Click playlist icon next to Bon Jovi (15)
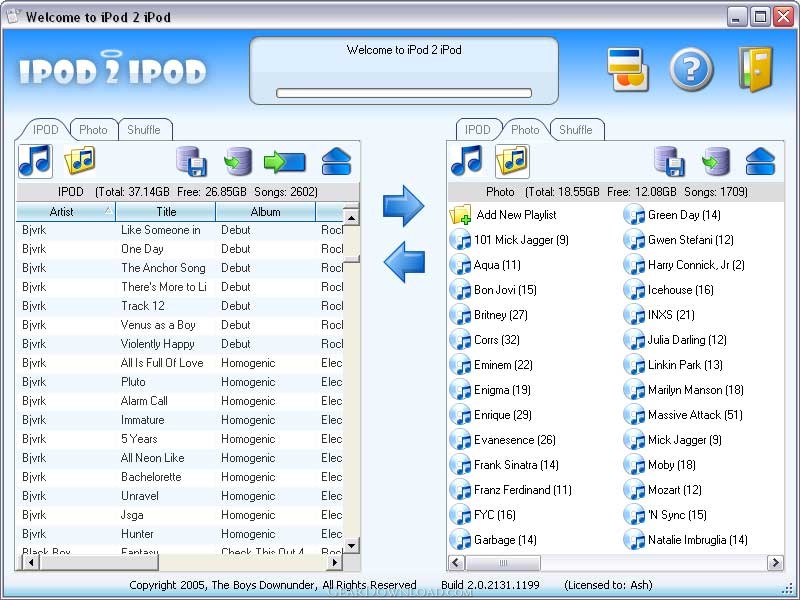 click(x=460, y=290)
